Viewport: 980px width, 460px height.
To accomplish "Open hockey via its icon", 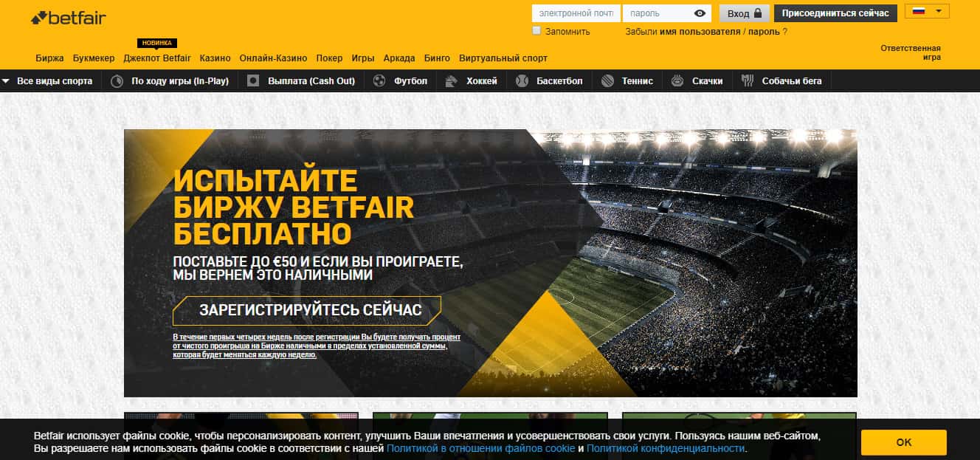I will point(452,81).
